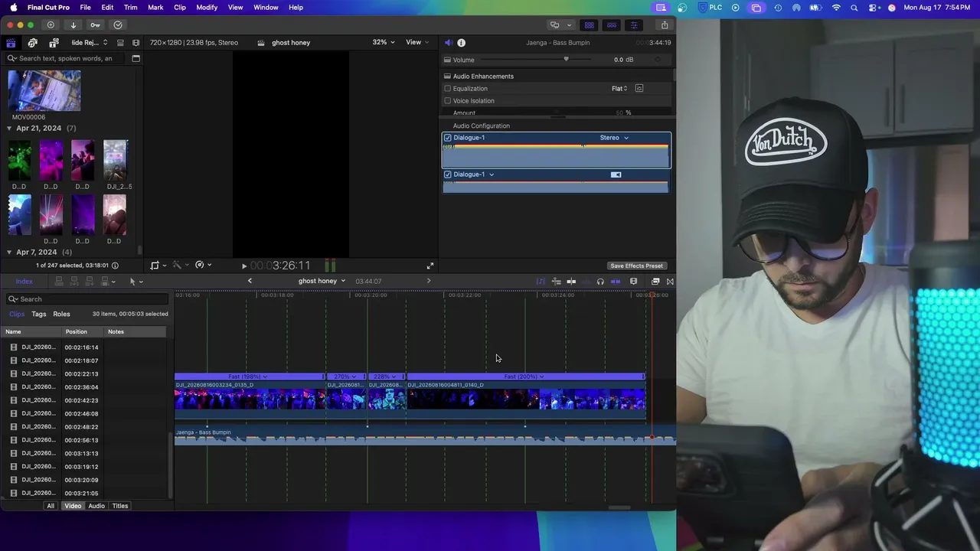Show the Photos and Audio sidebar
This screenshot has width=980, height=551.
coord(32,43)
